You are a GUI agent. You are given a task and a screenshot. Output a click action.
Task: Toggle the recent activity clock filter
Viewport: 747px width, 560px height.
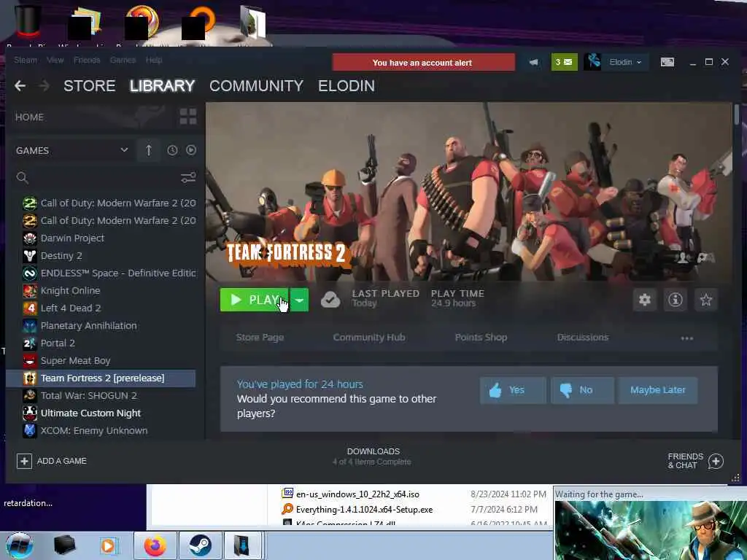(x=172, y=150)
